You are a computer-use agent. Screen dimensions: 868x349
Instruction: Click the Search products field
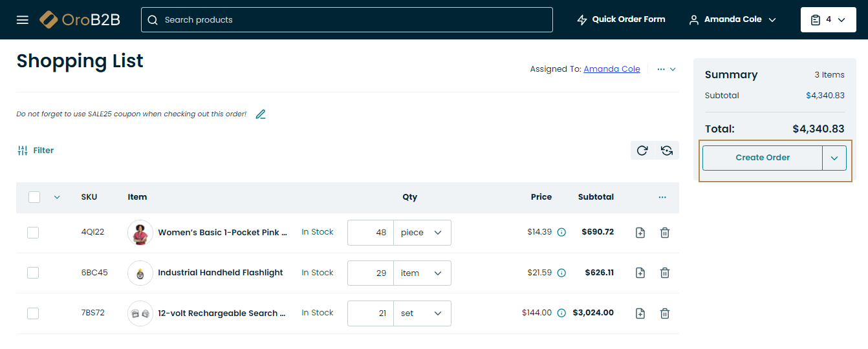pos(347,20)
